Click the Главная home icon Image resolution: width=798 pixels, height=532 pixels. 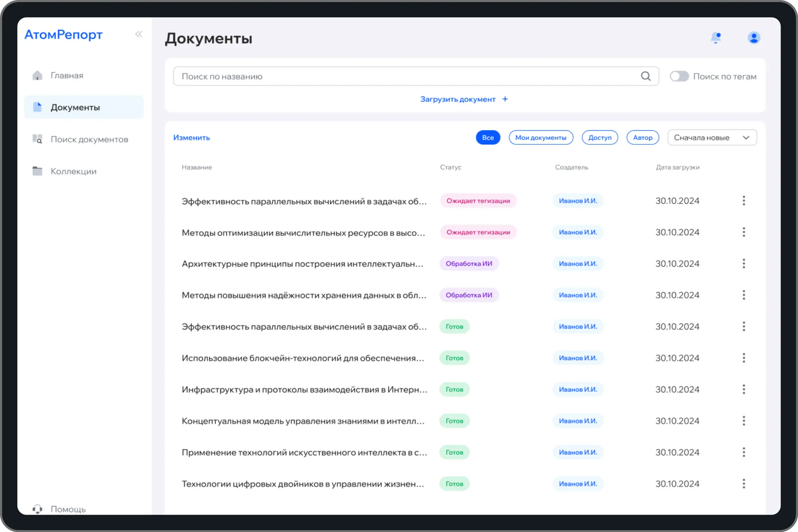(x=37, y=76)
